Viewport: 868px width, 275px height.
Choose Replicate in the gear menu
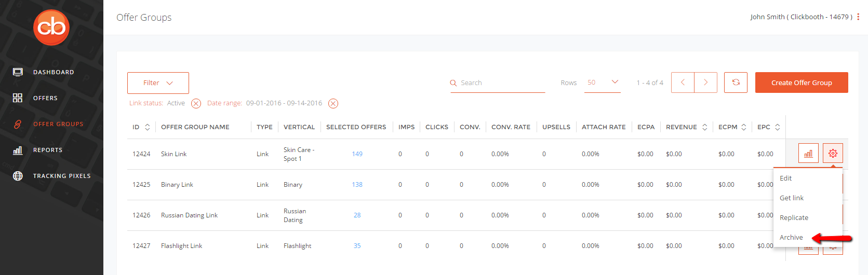pyautogui.click(x=794, y=218)
